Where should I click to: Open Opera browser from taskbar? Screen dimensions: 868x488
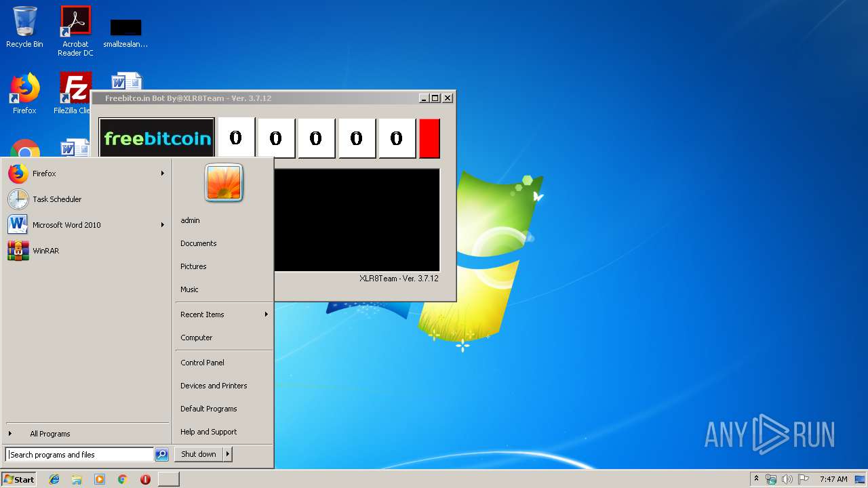tap(145, 479)
